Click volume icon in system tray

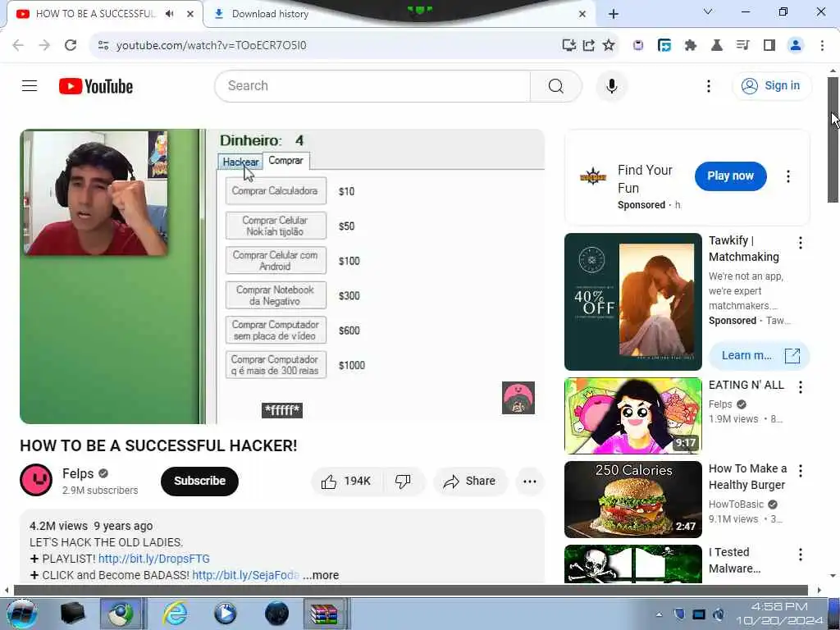719,614
